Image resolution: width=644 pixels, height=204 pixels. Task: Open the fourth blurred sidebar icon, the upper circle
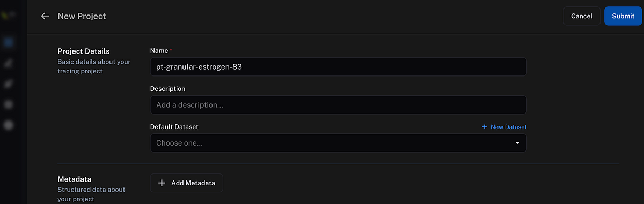[8, 104]
